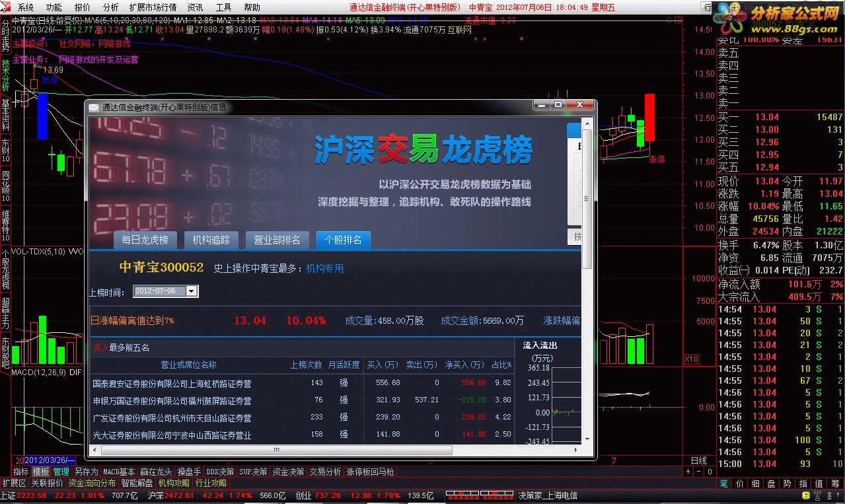Click the red-dot signal indicator grid
This screenshot has height=504, width=845.
[480, 495]
